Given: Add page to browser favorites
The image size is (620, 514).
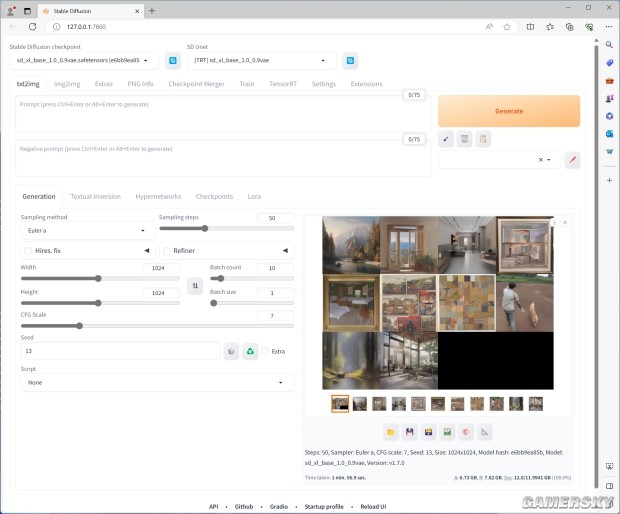Looking at the screenshot, I should 507,26.
